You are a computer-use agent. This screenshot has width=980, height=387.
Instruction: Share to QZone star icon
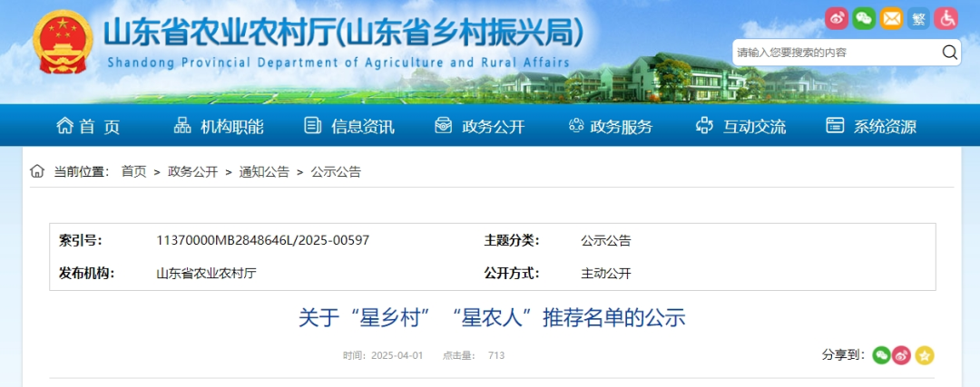click(925, 355)
